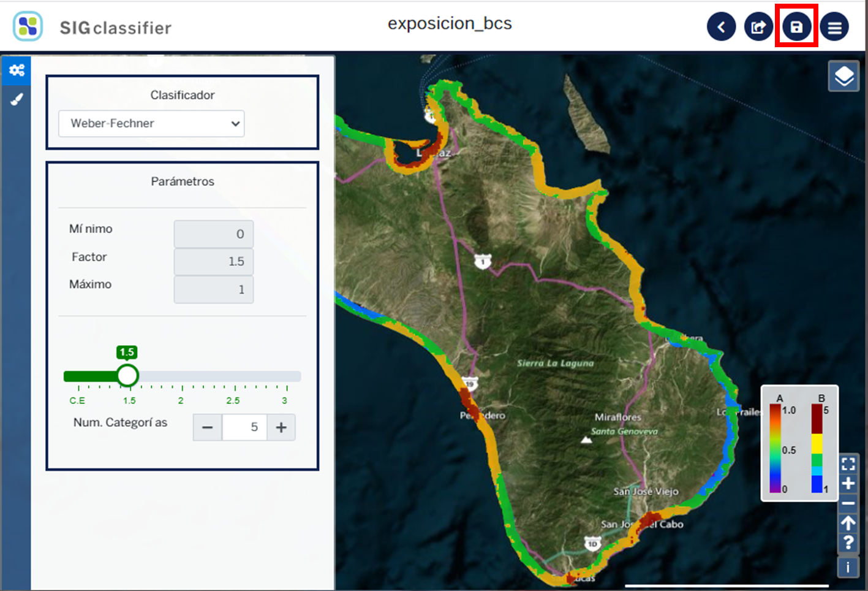Image resolution: width=868 pixels, height=591 pixels.
Task: Set slider to the 3 tick label
Action: click(x=284, y=400)
